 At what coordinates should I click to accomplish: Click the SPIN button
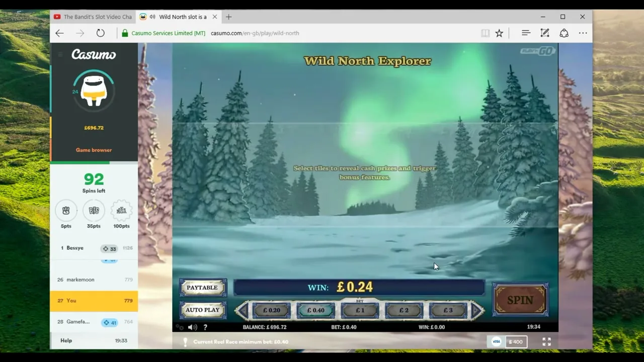click(x=520, y=300)
